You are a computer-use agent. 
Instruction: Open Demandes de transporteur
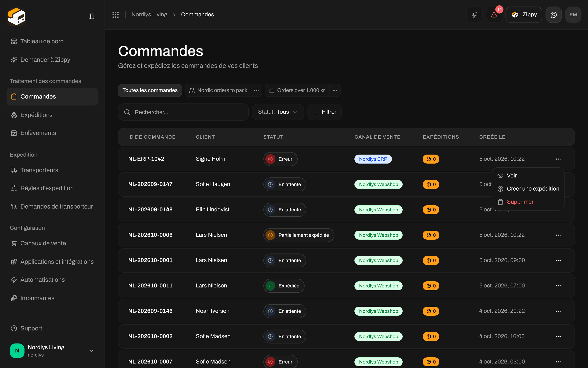pos(52,206)
